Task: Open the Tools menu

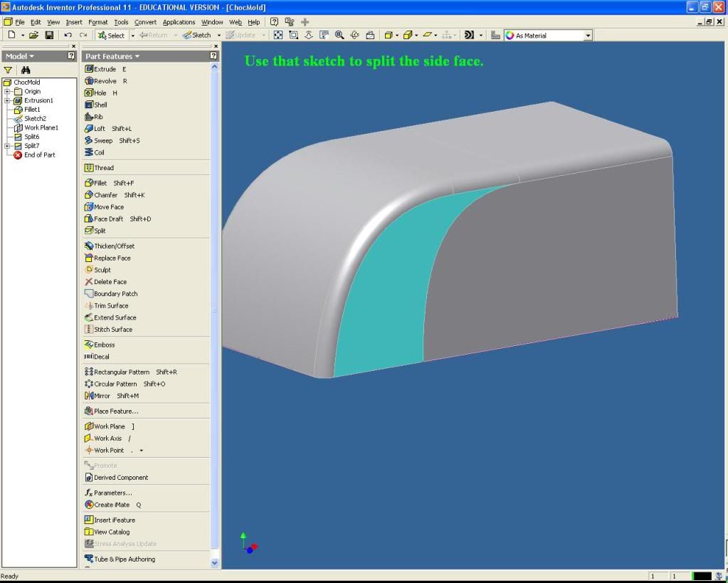Action: pyautogui.click(x=121, y=22)
